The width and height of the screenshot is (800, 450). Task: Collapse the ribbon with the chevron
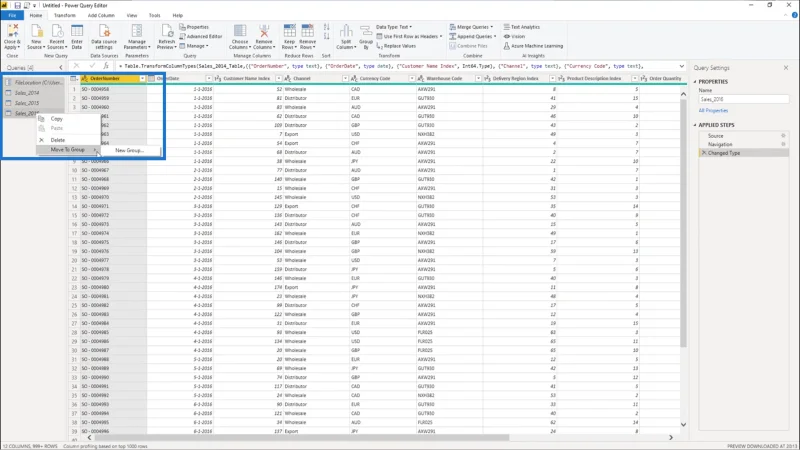tap(786, 15)
